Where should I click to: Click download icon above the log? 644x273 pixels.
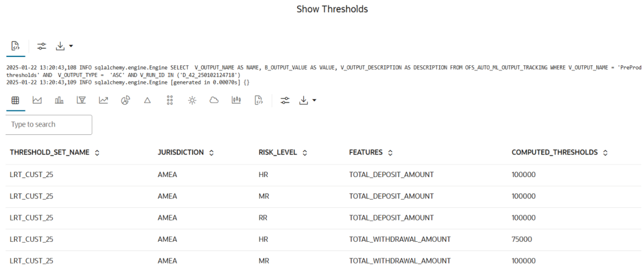coord(60,46)
